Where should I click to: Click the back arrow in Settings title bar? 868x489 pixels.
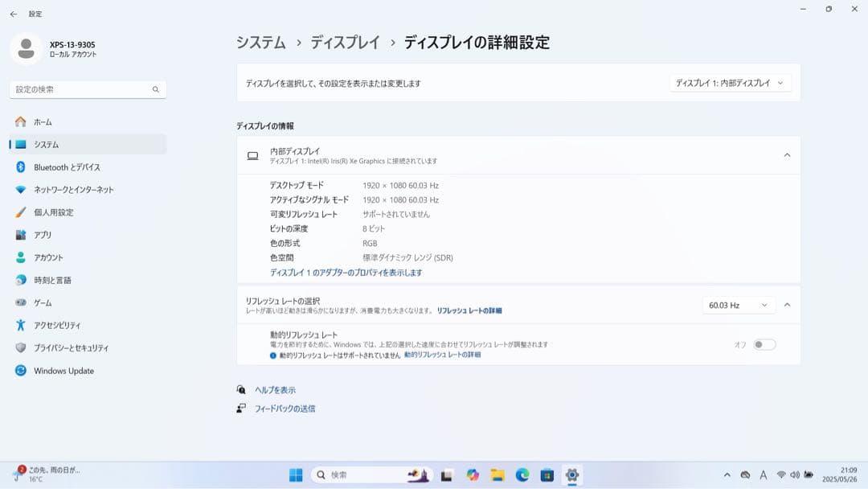click(13, 13)
